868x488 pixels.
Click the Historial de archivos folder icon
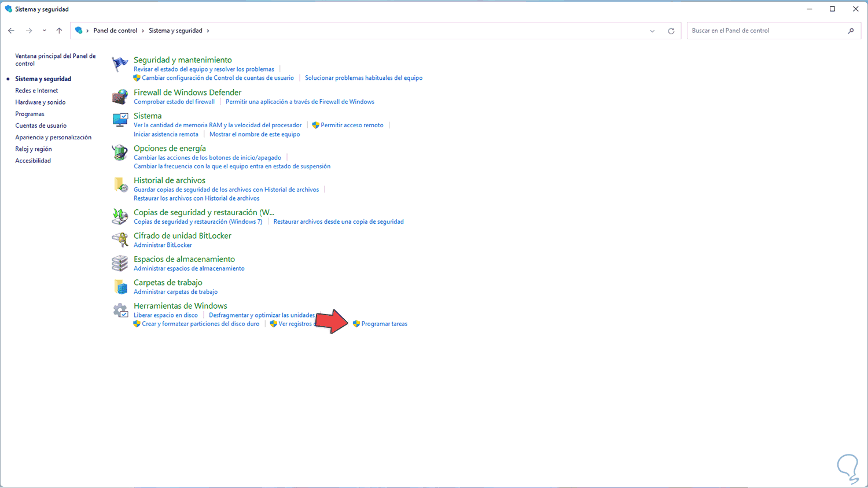coord(120,184)
